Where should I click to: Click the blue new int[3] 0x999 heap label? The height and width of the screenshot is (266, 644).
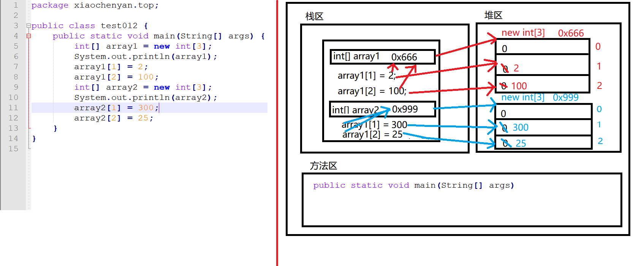540,98
